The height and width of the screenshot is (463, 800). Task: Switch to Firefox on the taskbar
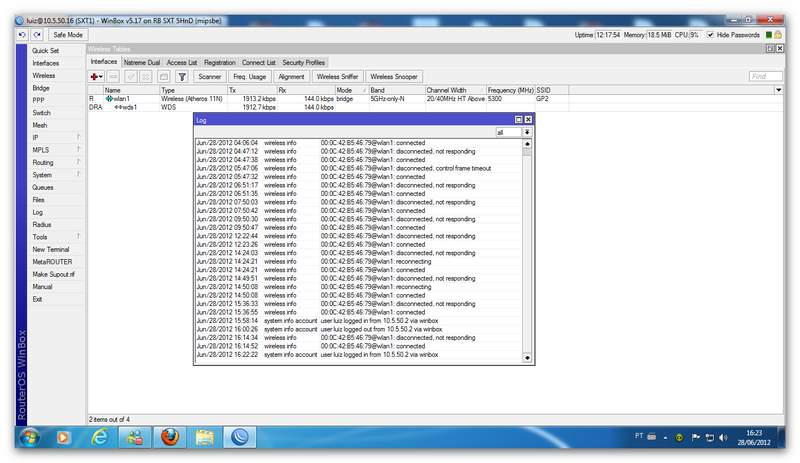[x=170, y=437]
